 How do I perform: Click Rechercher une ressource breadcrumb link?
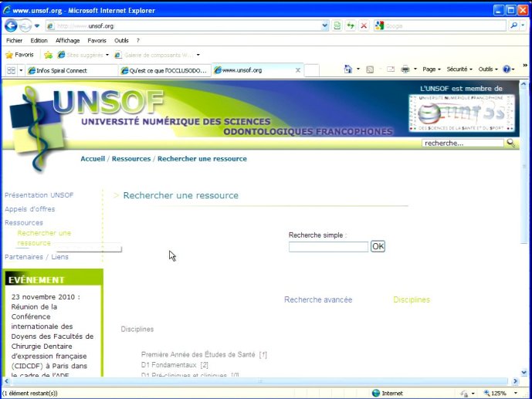click(202, 159)
